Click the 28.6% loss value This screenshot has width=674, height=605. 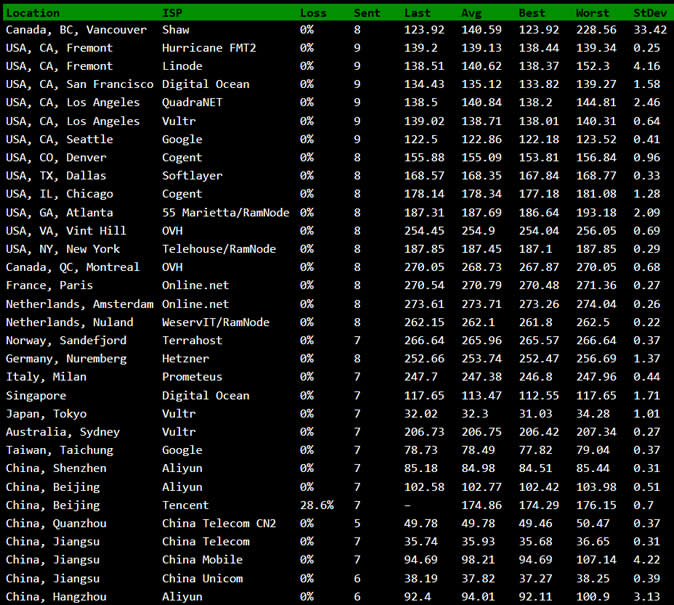[317, 505]
